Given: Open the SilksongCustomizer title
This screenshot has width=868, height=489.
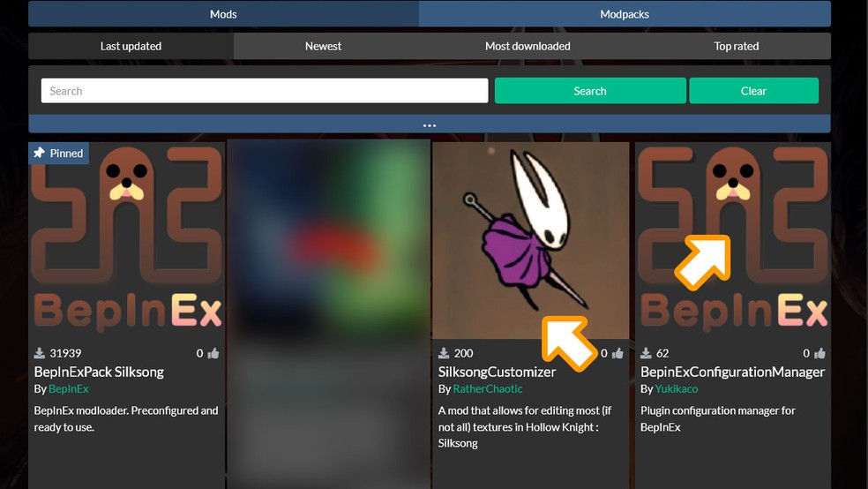Looking at the screenshot, I should [x=497, y=372].
